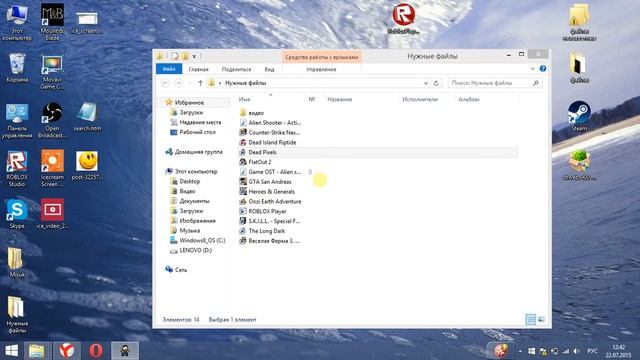Expand the ribbon using the chevron near Help
640x360 pixels.
coord(533,69)
